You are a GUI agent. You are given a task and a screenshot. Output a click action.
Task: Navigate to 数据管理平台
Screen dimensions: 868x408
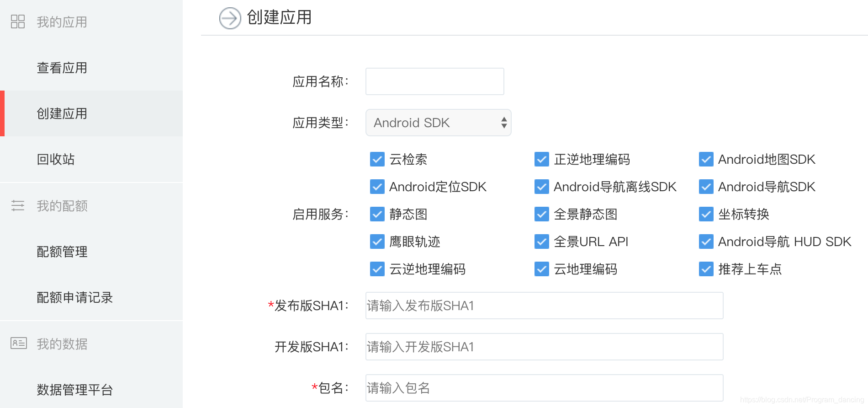click(74, 390)
